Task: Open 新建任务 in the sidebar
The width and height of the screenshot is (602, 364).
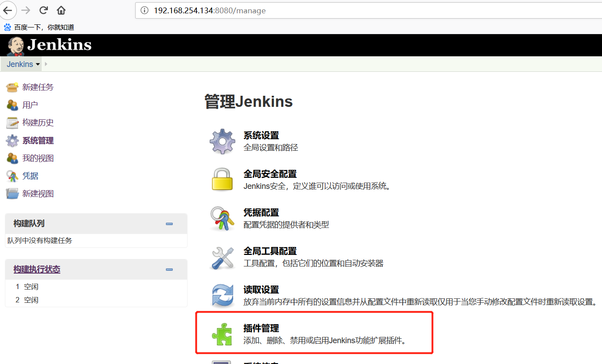Action: click(38, 87)
